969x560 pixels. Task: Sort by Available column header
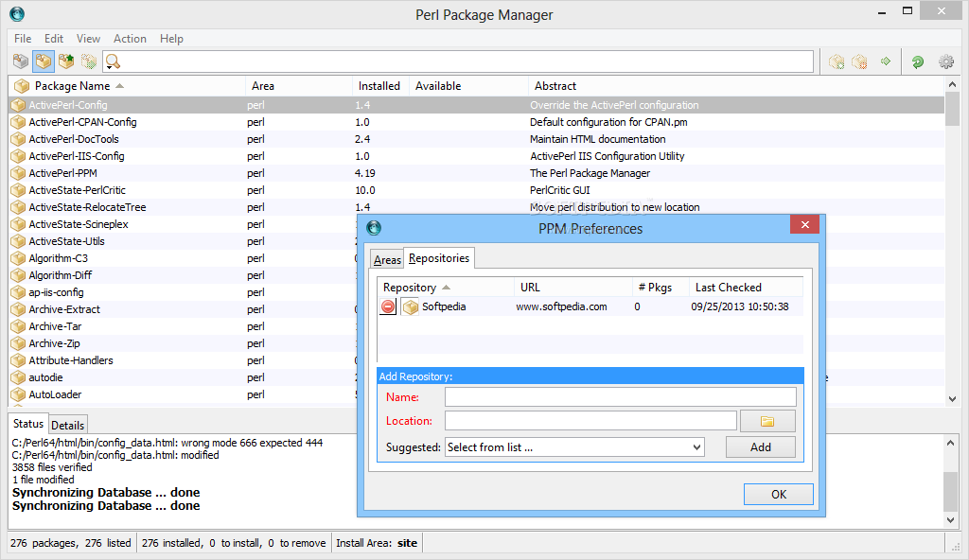coord(468,86)
